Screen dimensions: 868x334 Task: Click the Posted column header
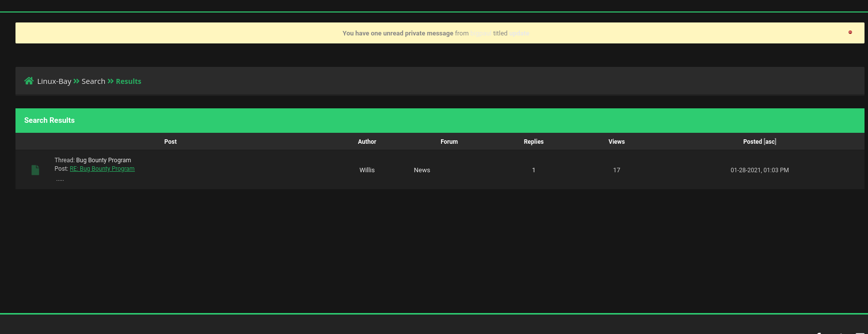[x=752, y=142]
